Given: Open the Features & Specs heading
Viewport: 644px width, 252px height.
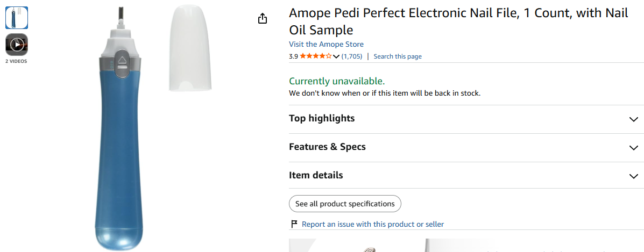Looking at the screenshot, I should click(327, 147).
